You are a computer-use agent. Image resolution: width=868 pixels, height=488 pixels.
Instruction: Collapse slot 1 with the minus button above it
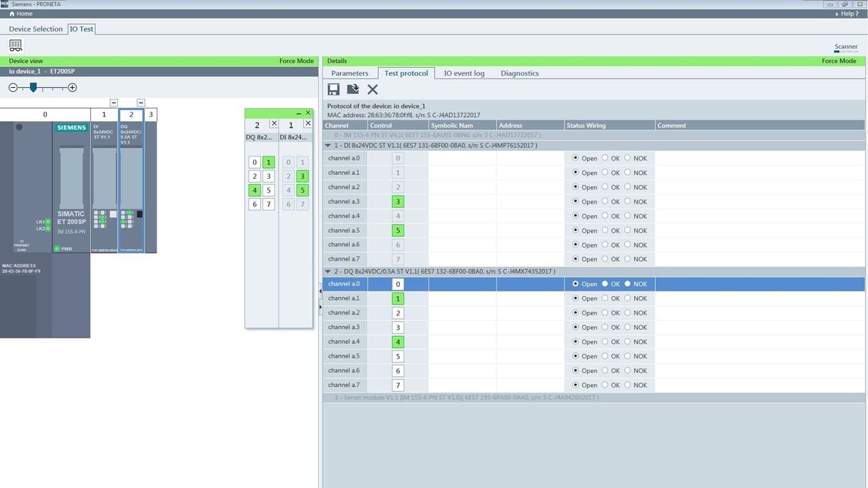(113, 103)
